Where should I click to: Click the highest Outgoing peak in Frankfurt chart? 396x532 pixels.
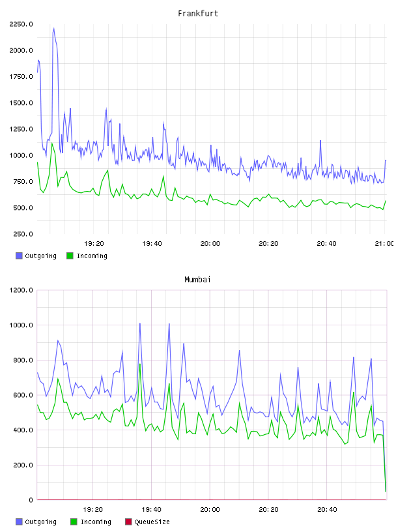pyautogui.click(x=53, y=29)
